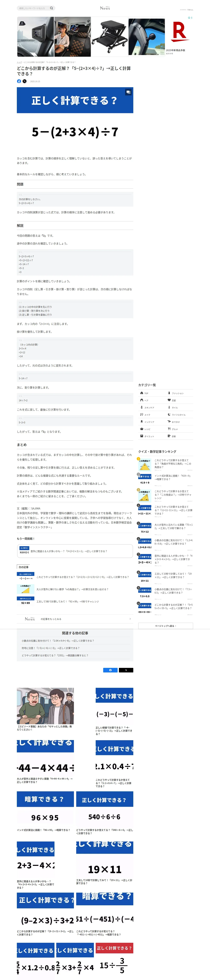Viewport: 210px width, 980px height.
Task: Click black X share button below related articles
Action: tap(126, 670)
